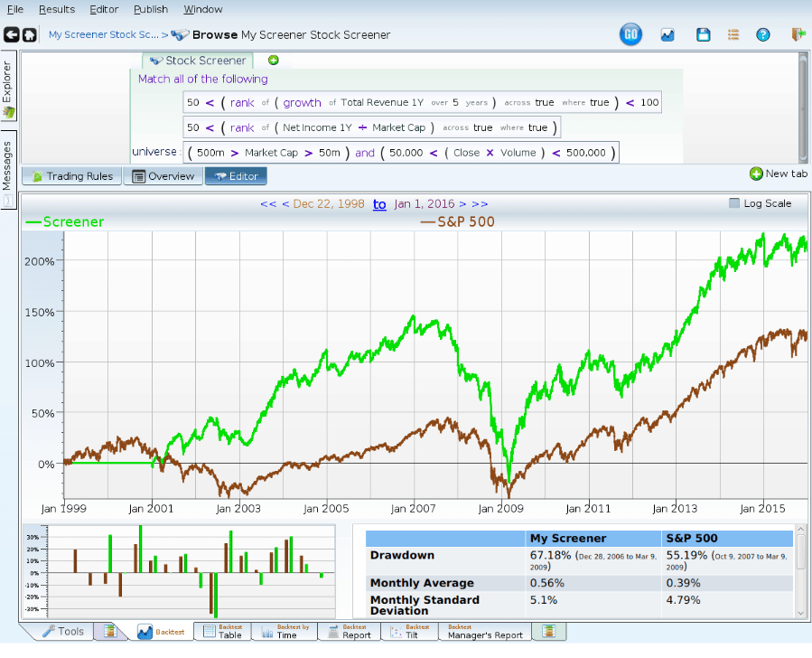Open the Publish menu

point(151,9)
